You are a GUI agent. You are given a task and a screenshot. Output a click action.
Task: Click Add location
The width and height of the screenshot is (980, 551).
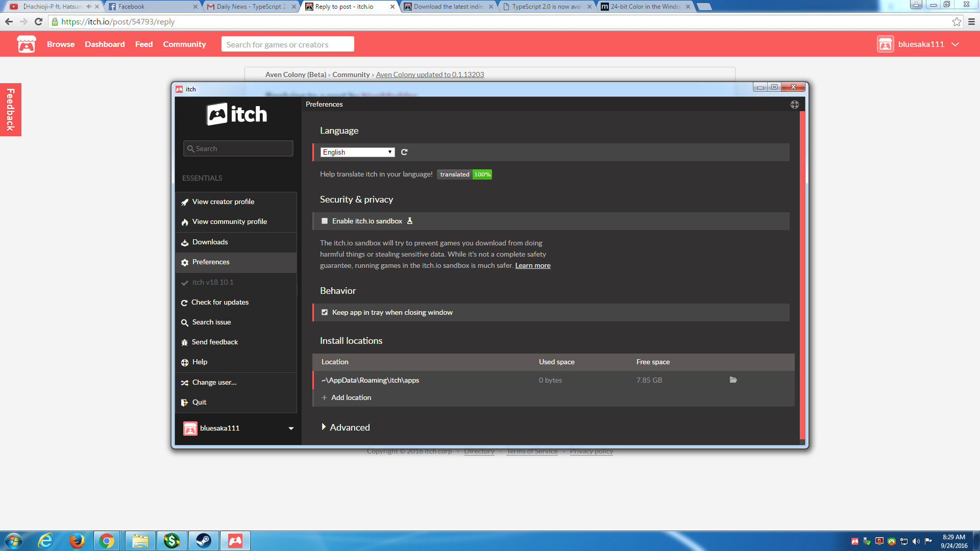coord(351,397)
